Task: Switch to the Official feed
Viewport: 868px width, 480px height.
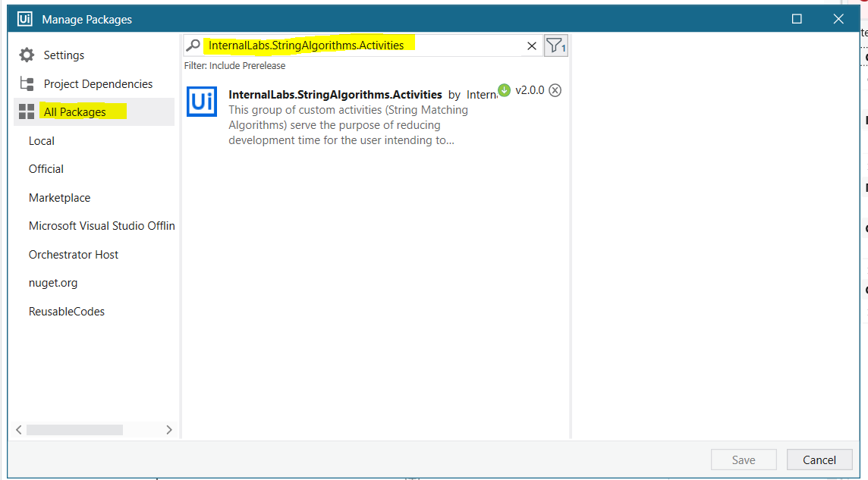Action: click(46, 168)
